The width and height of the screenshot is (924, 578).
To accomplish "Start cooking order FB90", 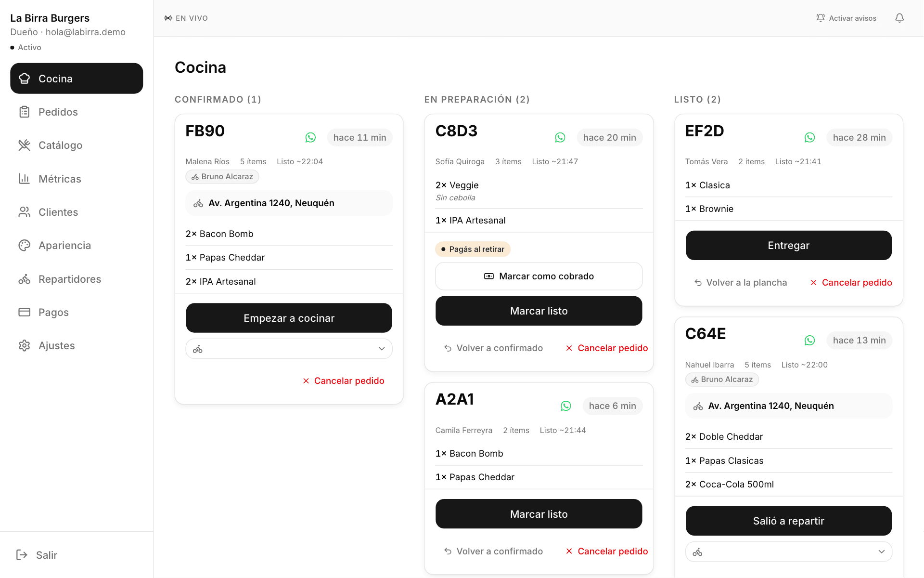I will 289,318.
